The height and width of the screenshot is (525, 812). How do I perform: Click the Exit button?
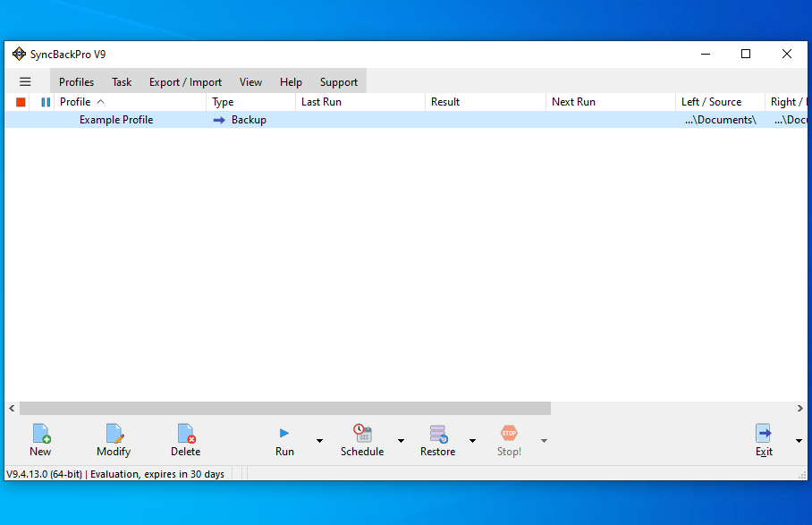point(764,441)
